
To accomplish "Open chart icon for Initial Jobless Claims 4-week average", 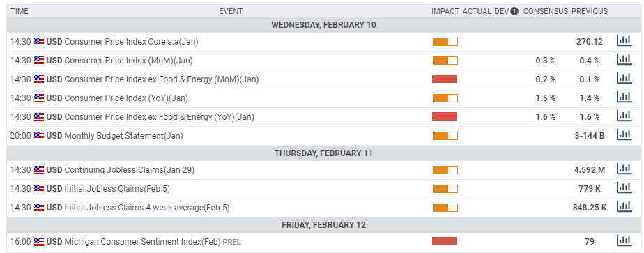I will click(x=624, y=206).
